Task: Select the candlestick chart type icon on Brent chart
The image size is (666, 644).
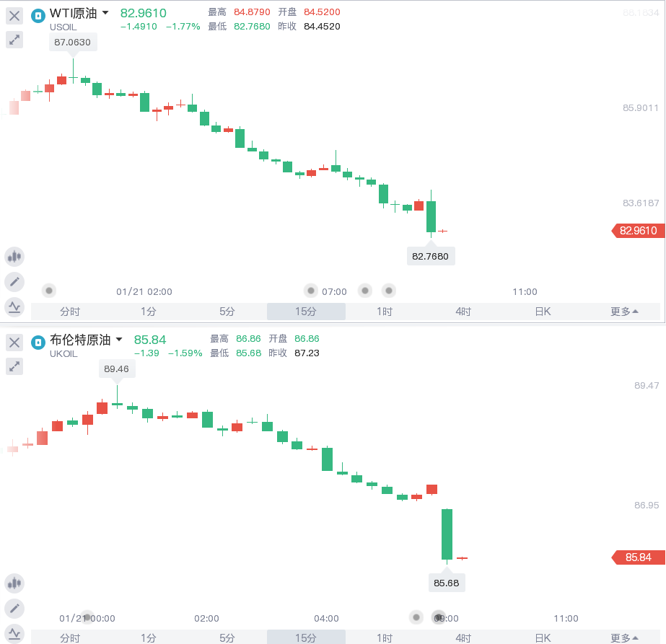Action: click(14, 583)
